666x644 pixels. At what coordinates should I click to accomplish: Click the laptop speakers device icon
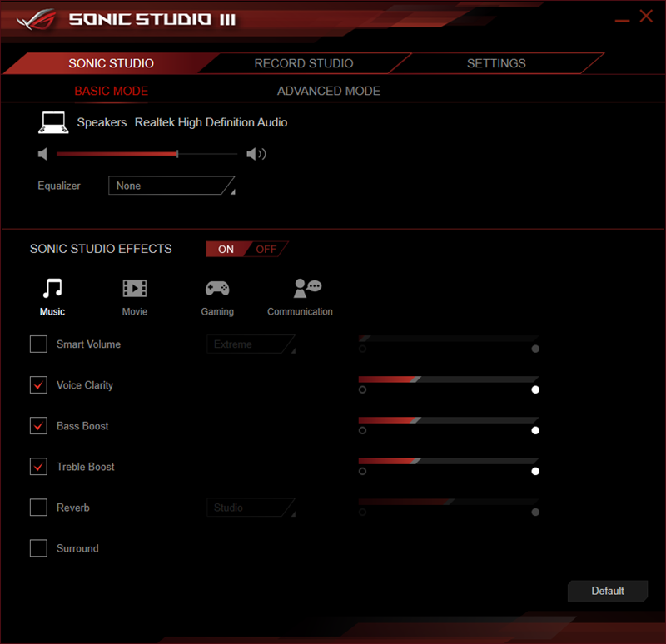53,122
